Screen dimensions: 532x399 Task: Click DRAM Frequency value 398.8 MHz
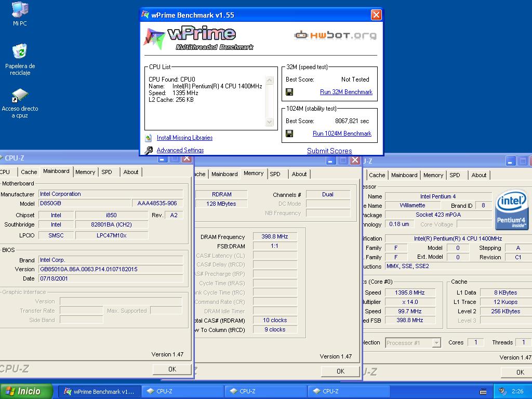tap(275, 236)
